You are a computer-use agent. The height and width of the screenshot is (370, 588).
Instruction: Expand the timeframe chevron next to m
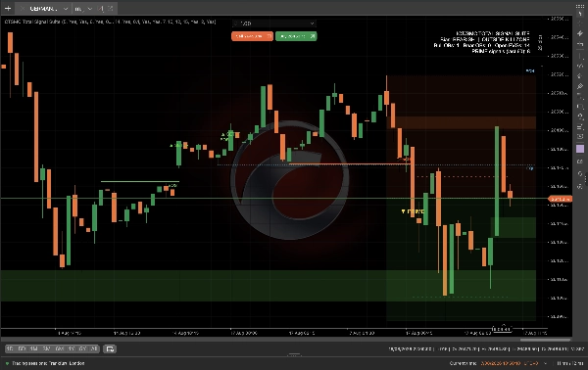point(89,8)
